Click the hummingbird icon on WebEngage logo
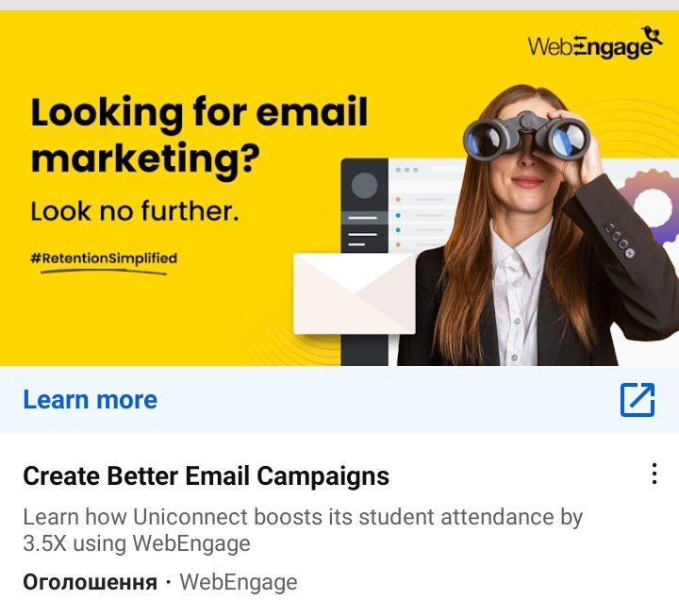Viewport: 679px width, 616px height. (653, 35)
